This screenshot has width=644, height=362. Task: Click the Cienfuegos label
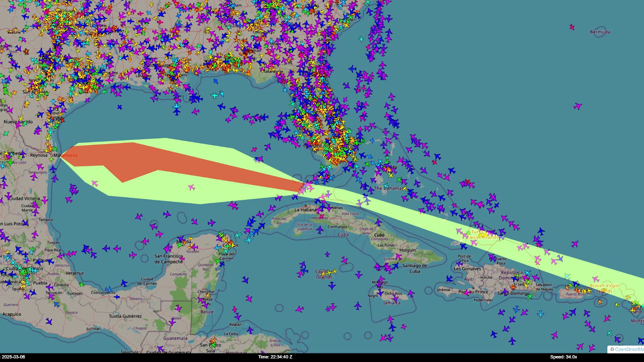(338, 226)
